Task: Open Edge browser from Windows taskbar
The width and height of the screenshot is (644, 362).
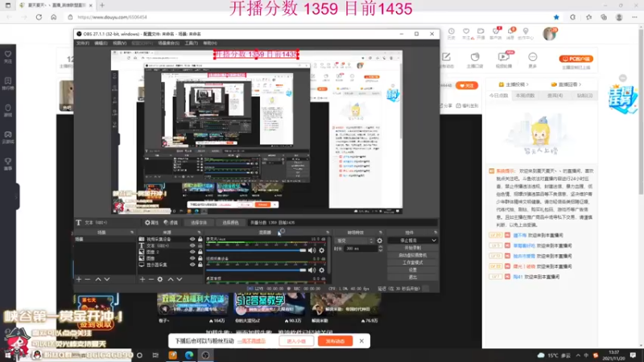Action: point(189,355)
